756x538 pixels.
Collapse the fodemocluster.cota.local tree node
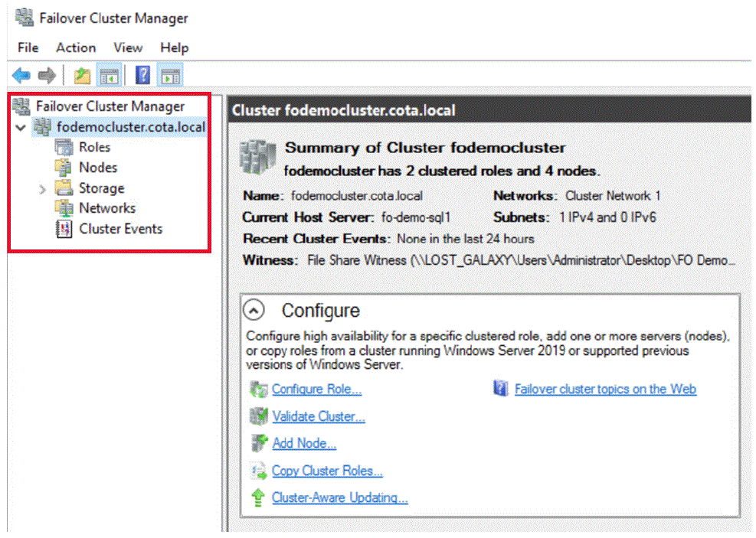20,126
